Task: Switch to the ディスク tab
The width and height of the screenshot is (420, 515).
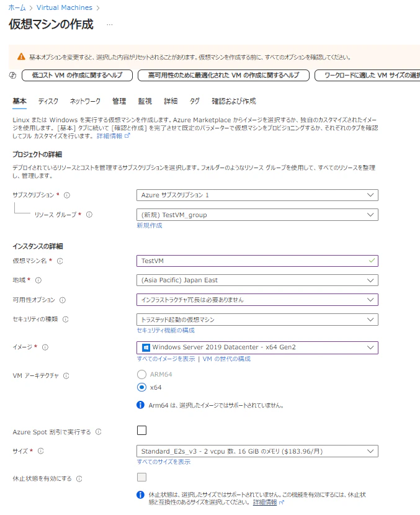Action: 48,101
